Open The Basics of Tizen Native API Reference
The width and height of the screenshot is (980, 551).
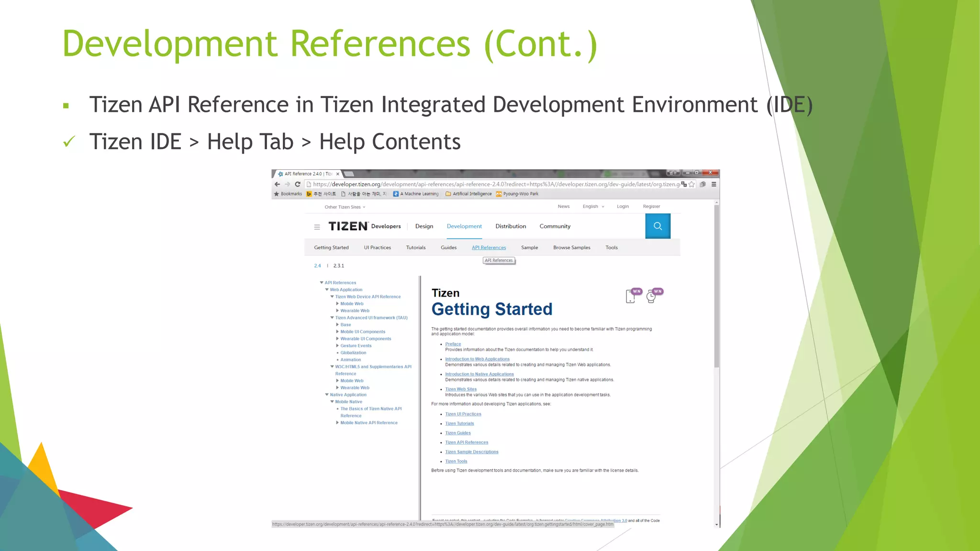[x=371, y=412]
